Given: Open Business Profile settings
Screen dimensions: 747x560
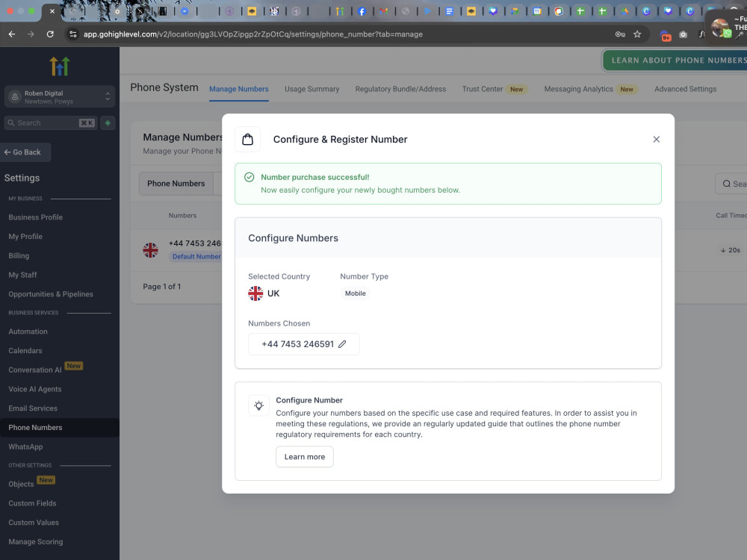Looking at the screenshot, I should coord(36,217).
